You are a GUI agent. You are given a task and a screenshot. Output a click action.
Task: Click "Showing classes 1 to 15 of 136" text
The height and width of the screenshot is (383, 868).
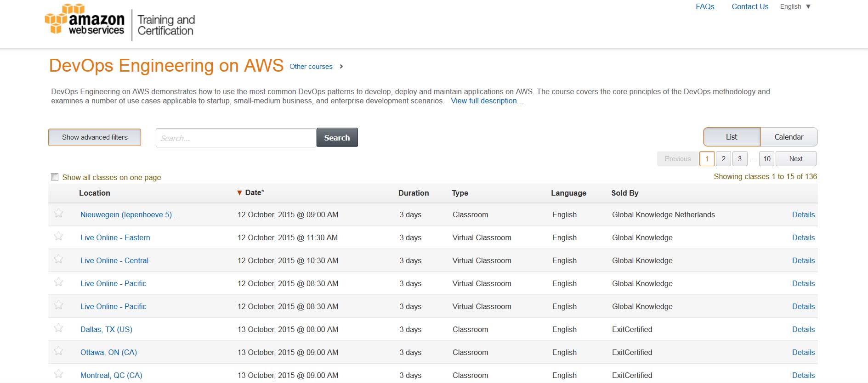[x=765, y=176]
